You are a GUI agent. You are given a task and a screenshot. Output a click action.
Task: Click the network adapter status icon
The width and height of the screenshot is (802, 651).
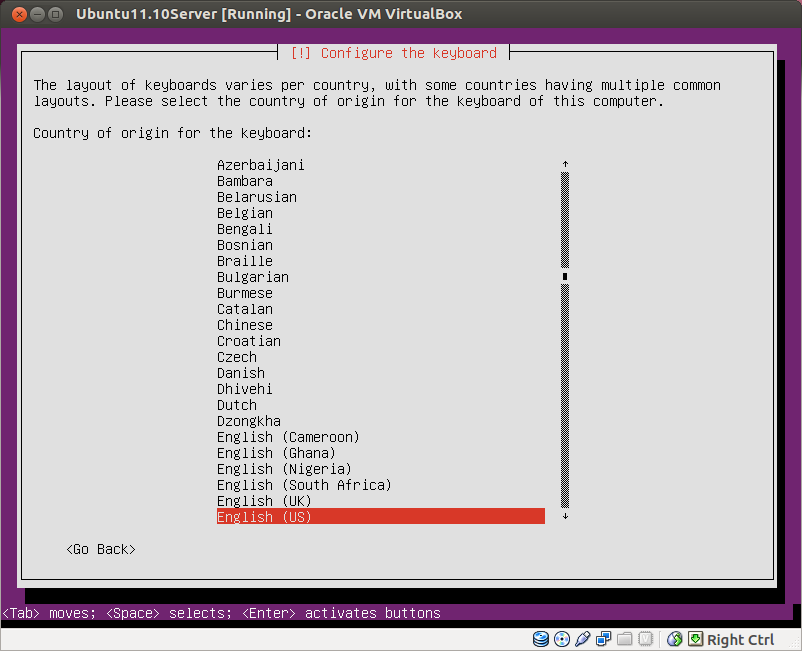pos(604,638)
